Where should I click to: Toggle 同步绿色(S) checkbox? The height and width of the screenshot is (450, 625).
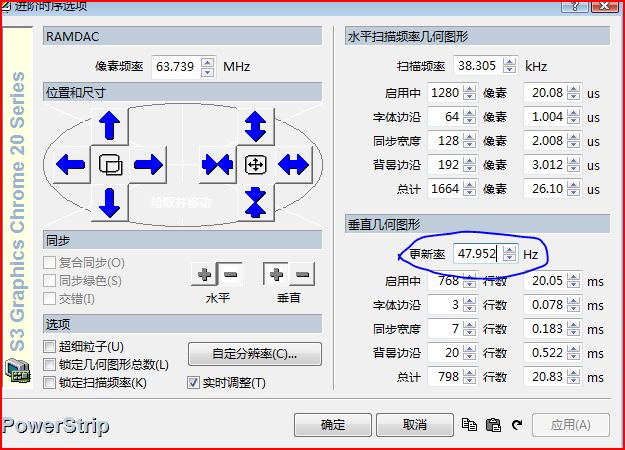49,281
